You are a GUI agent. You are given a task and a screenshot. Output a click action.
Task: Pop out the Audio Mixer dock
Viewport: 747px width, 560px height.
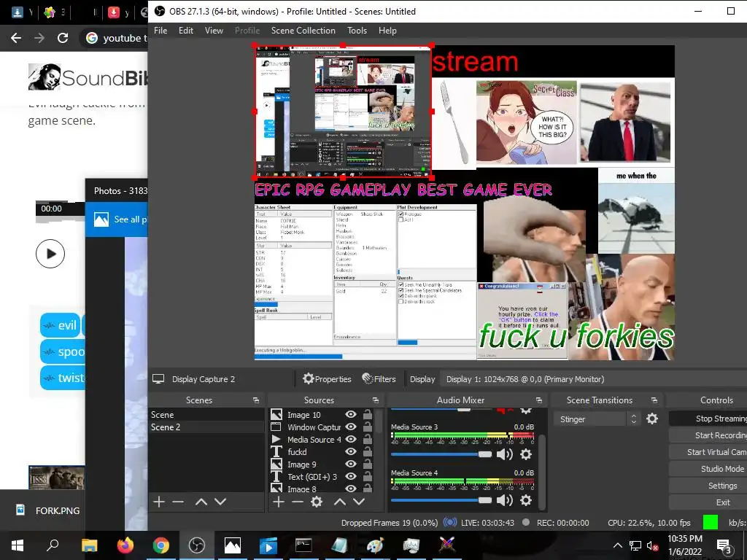click(539, 400)
